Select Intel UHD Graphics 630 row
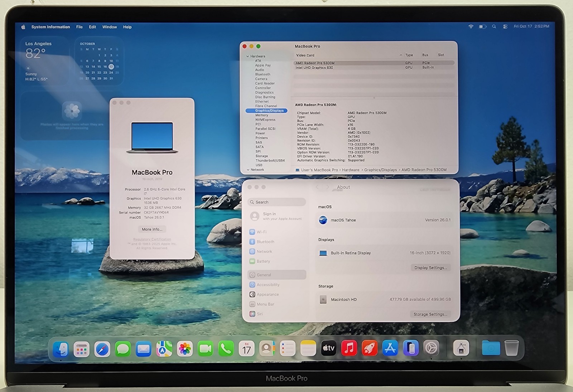Screen dimensions: 573x392 click(374, 68)
